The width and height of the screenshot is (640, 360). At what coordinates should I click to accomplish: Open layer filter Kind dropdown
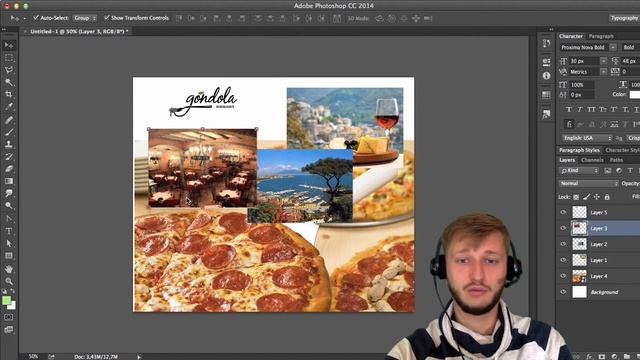pyautogui.click(x=579, y=171)
